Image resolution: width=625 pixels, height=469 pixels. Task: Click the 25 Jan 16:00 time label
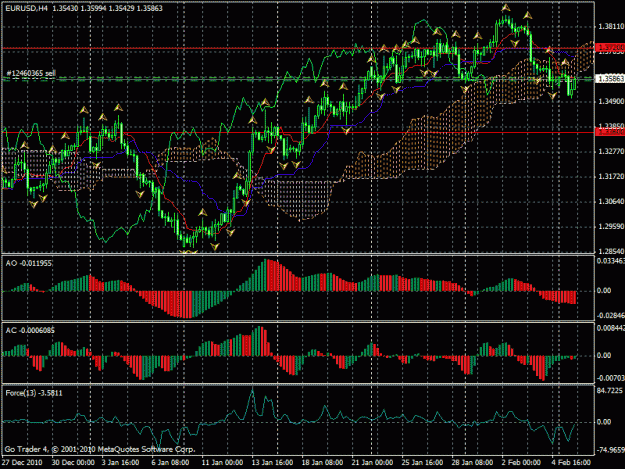tap(422, 462)
